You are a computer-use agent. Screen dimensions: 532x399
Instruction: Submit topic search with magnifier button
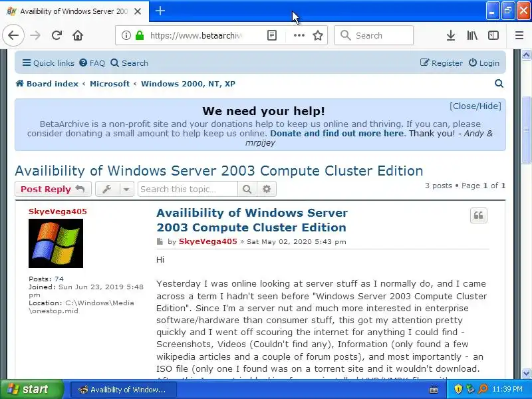pos(247,189)
